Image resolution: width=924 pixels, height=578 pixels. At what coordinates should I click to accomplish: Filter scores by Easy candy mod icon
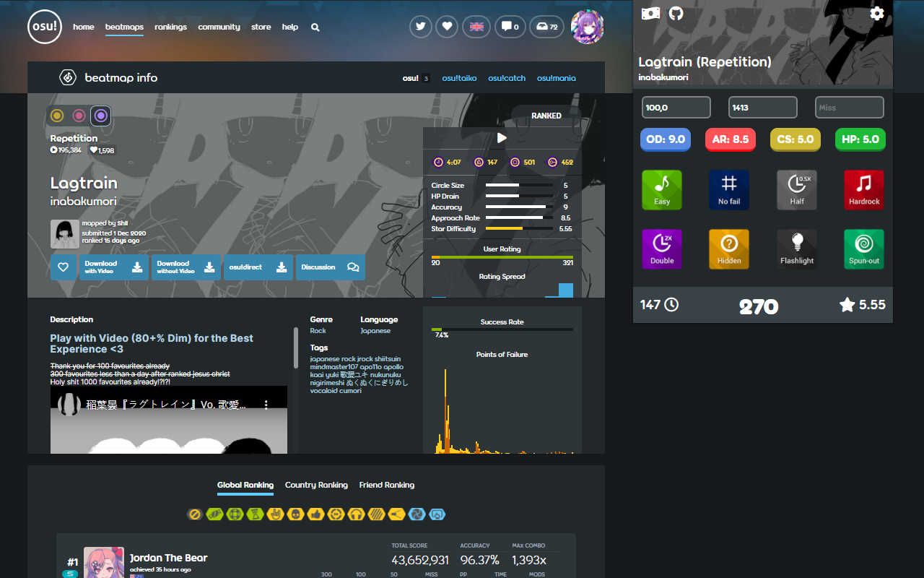(214, 514)
